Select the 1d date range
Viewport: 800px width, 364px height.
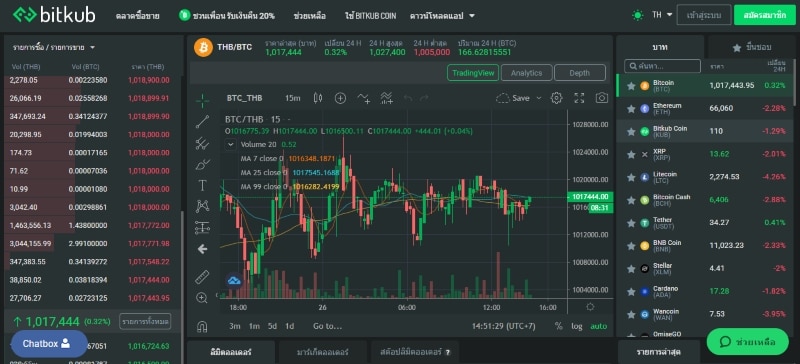tap(289, 326)
